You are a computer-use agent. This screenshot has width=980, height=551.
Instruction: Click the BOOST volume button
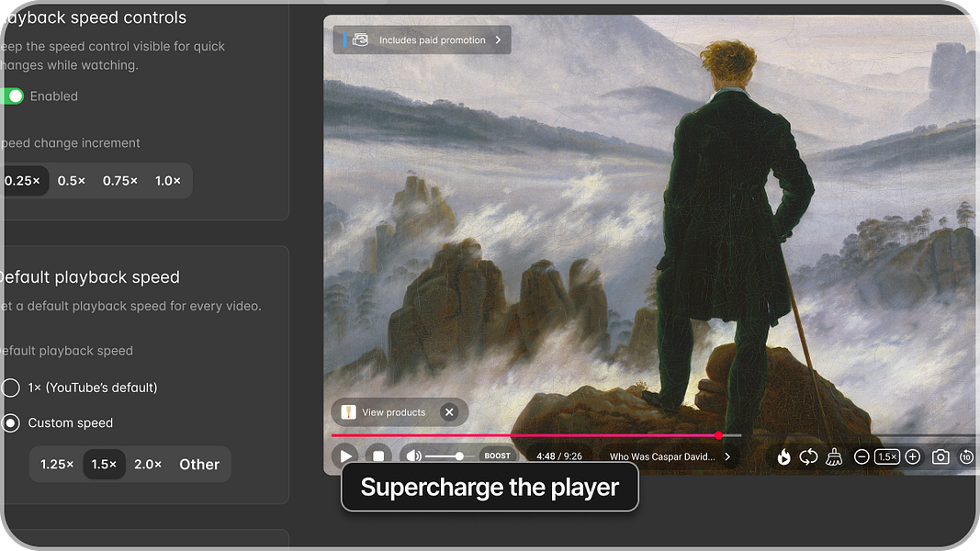tap(498, 456)
